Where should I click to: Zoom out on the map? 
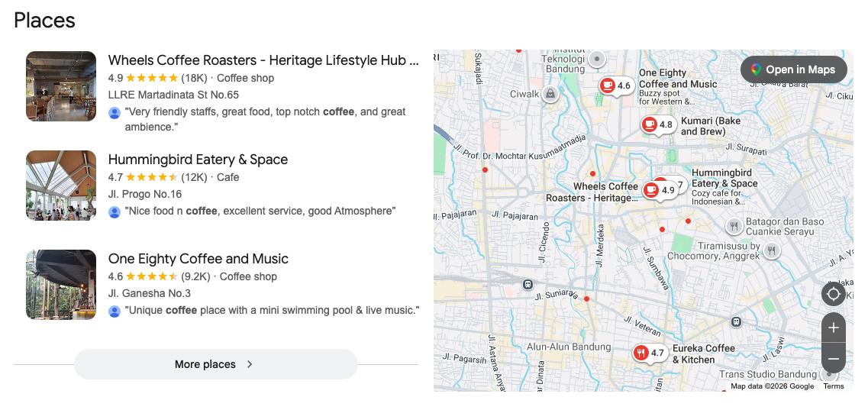click(x=834, y=359)
